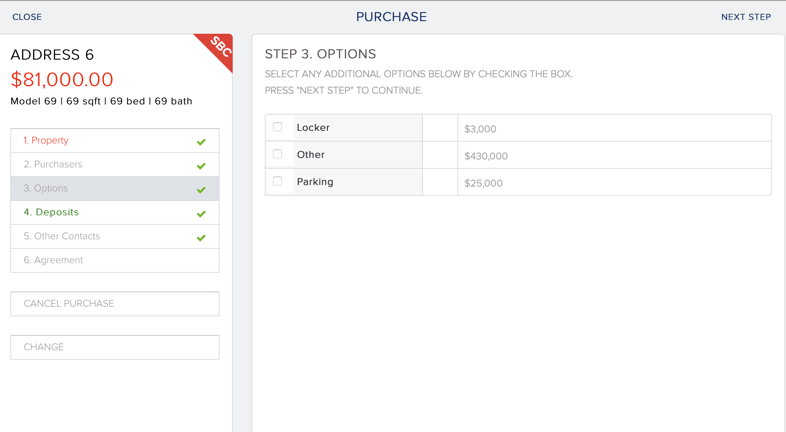Screen dimensions: 786x432
Task: Click the empty cell beside Locker
Action: tap(440, 128)
